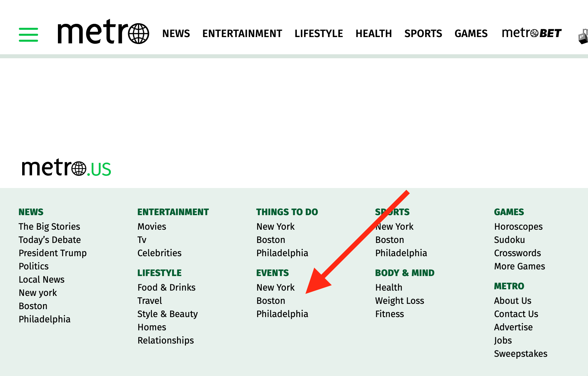Open the Movies link
The height and width of the screenshot is (376, 588).
click(x=152, y=227)
